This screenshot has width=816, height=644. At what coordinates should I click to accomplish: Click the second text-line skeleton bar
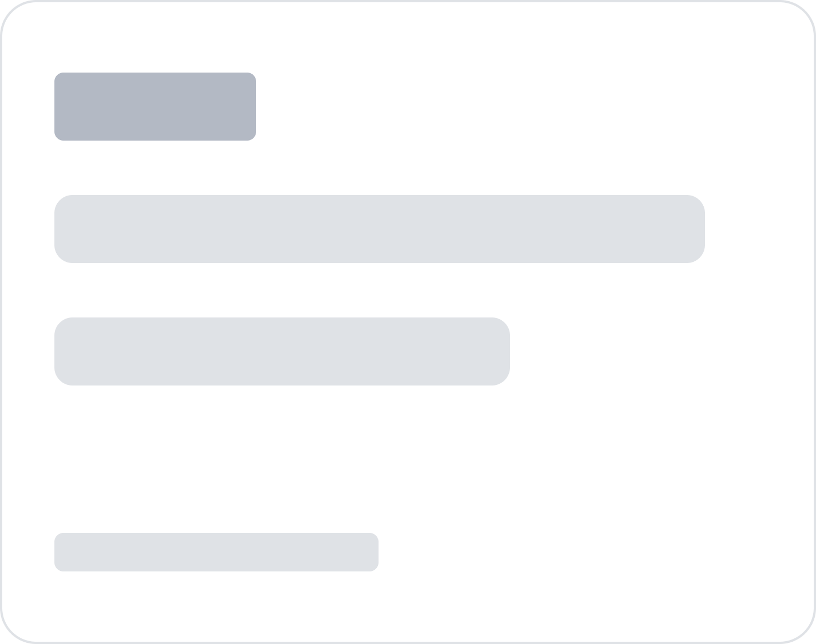(282, 351)
